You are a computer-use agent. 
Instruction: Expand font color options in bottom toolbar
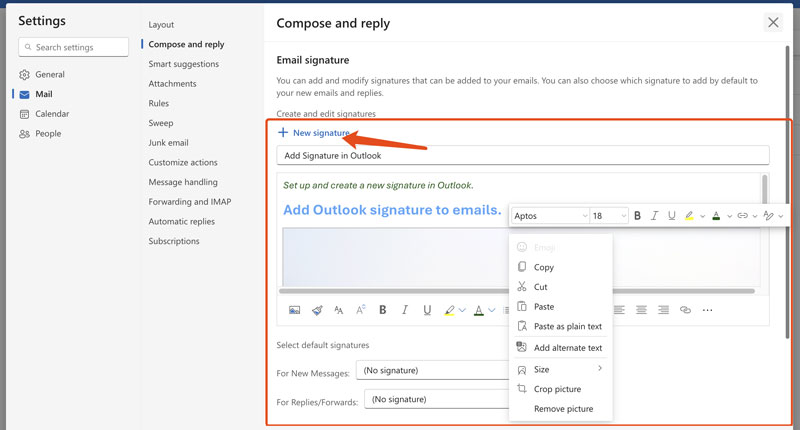(x=491, y=310)
